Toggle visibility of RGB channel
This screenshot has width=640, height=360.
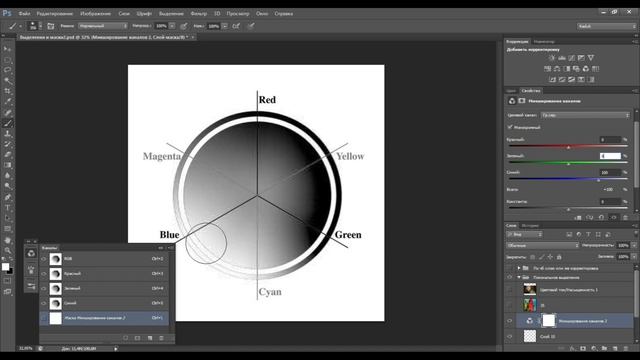tap(44, 259)
